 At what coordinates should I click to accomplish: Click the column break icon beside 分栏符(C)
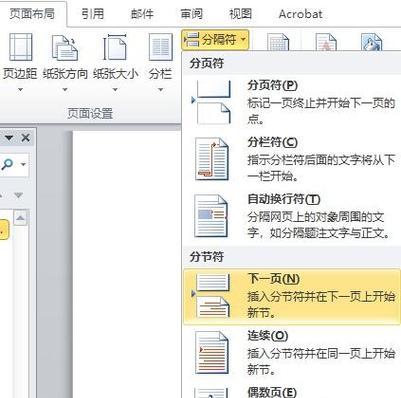[x=212, y=159]
